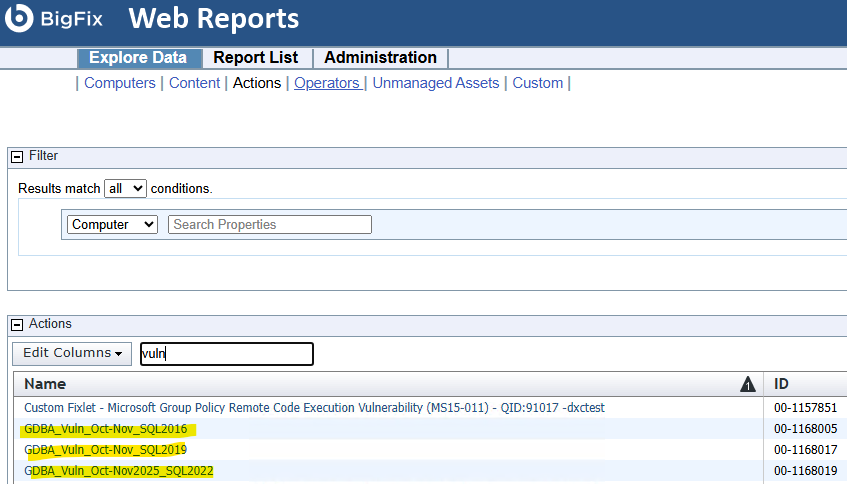Image resolution: width=847 pixels, height=484 pixels.
Task: Click the actions search box containing 'vuln'
Action: click(x=226, y=354)
